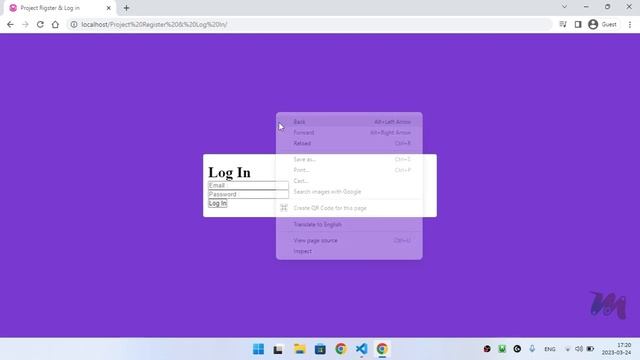Click the Email input field
The width and height of the screenshot is (640, 360).
click(248, 185)
